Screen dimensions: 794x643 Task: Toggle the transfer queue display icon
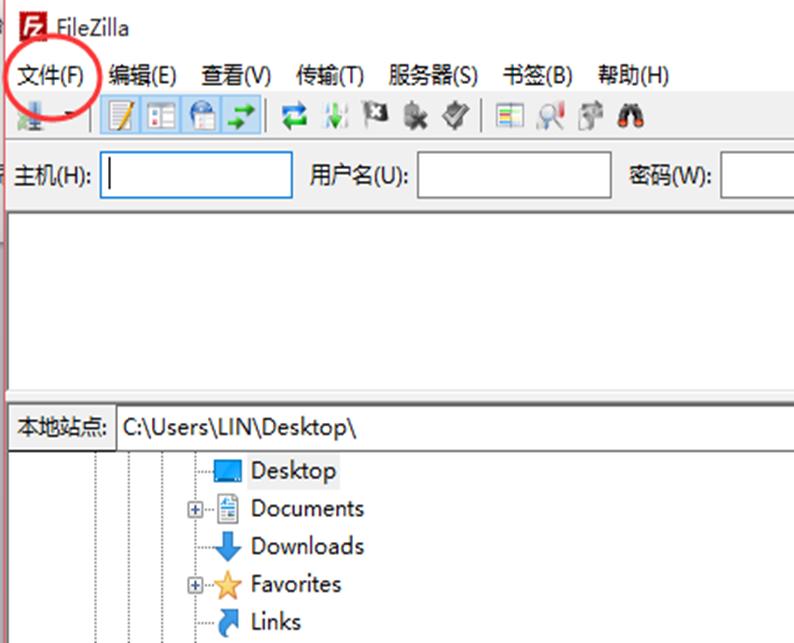(x=241, y=116)
